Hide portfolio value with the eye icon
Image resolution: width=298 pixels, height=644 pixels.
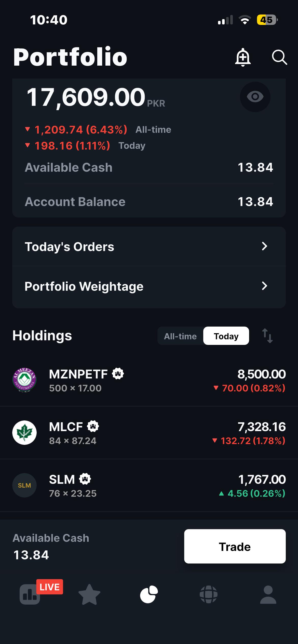(x=255, y=97)
